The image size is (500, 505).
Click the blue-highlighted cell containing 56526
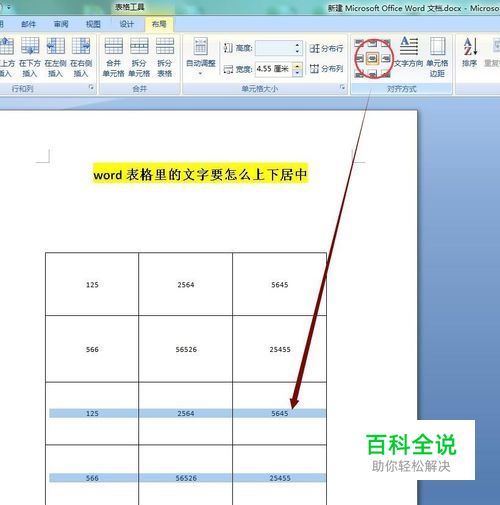[x=186, y=478]
